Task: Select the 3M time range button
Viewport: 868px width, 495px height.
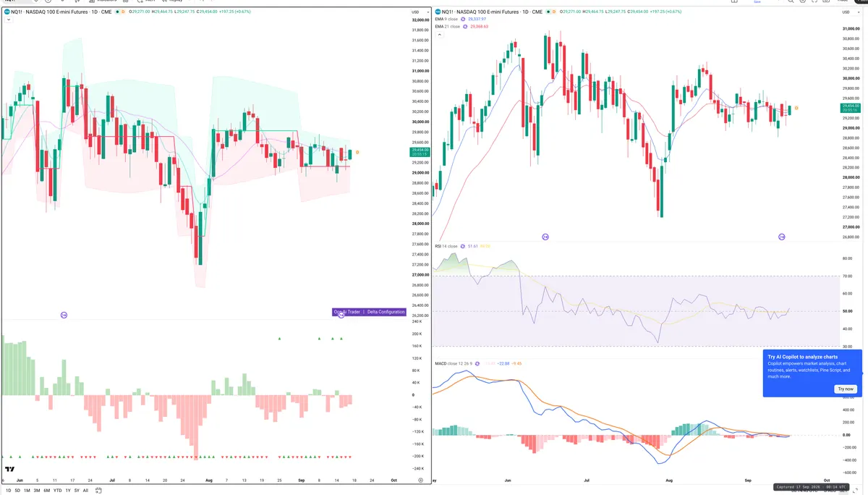Action: 37,491
